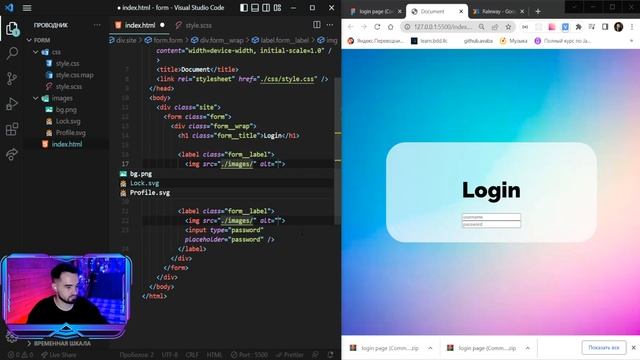Open Explorer panel more actions

(97, 25)
